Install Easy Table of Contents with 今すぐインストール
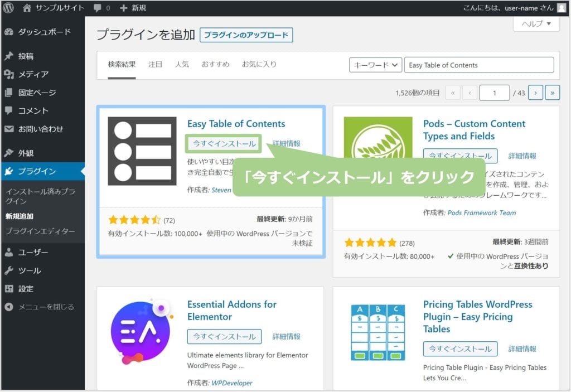This screenshot has height=392, width=571. (224, 143)
